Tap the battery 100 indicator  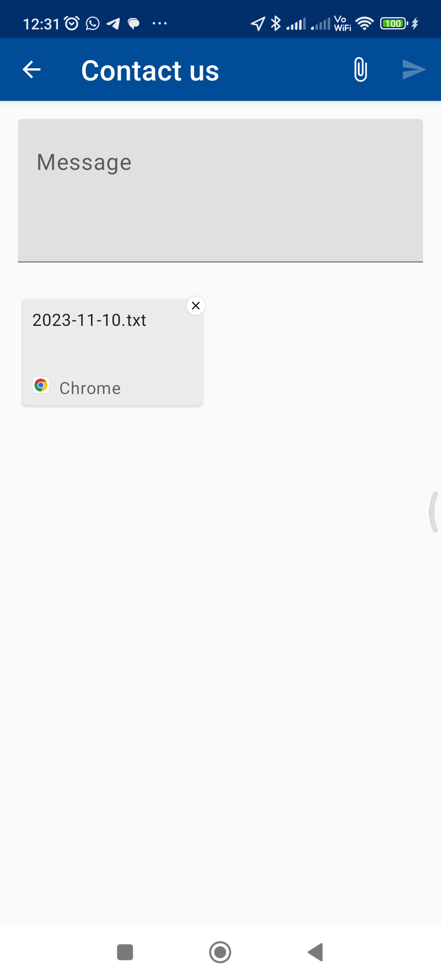click(x=394, y=24)
